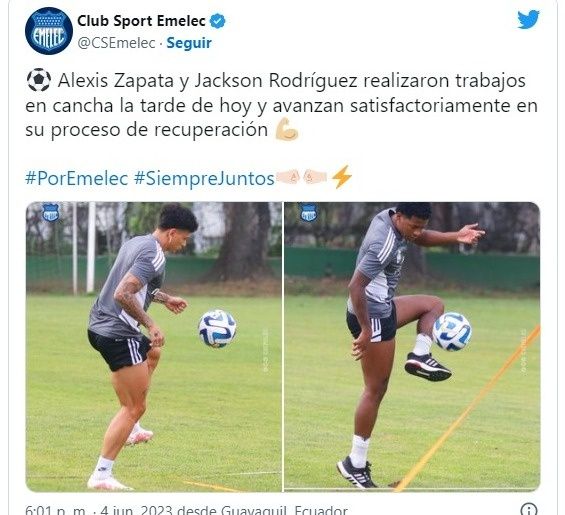
Task: Open the Club Sport Emelec profile avatar
Action: pos(49,31)
